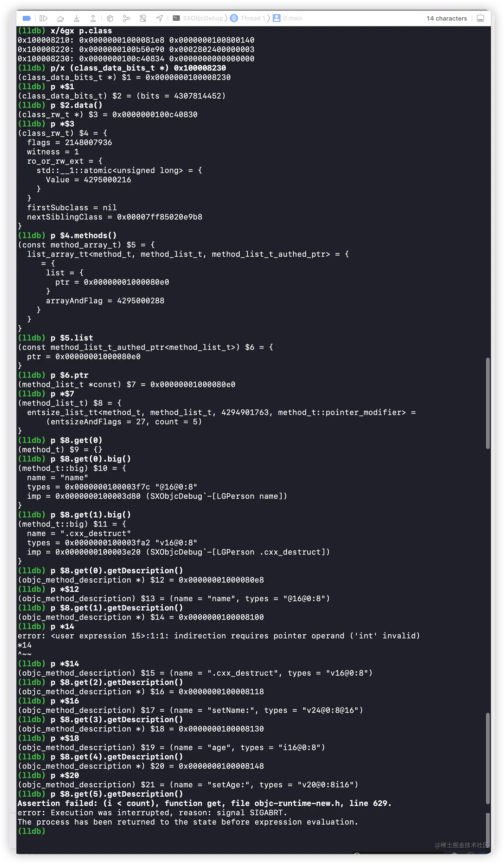Screen dimensions: 504x864
Task: Toggle the breakpoints activation button
Action: coord(27,18)
